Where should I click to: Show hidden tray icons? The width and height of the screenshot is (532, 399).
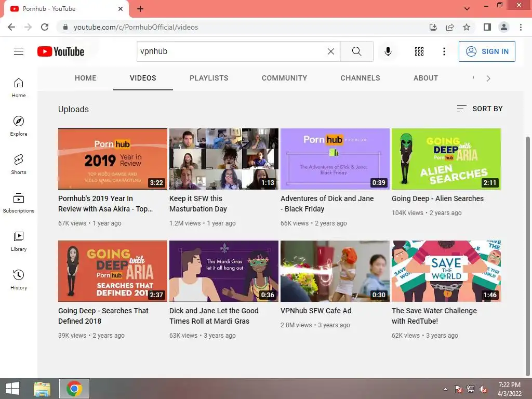click(445, 389)
